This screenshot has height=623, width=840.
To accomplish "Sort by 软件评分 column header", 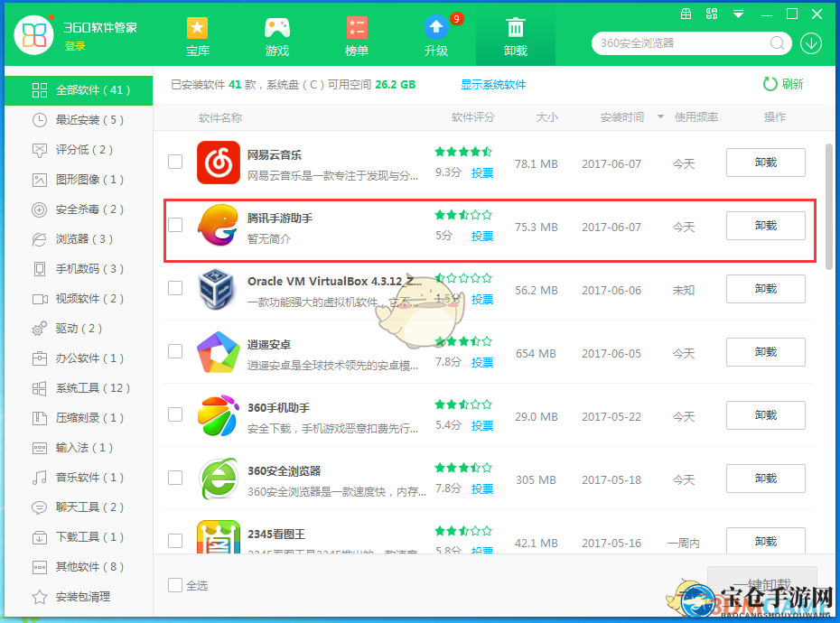I will point(473,117).
